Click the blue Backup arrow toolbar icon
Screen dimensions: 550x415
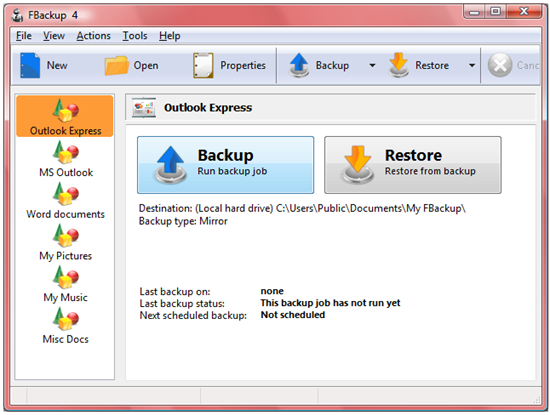coord(299,65)
